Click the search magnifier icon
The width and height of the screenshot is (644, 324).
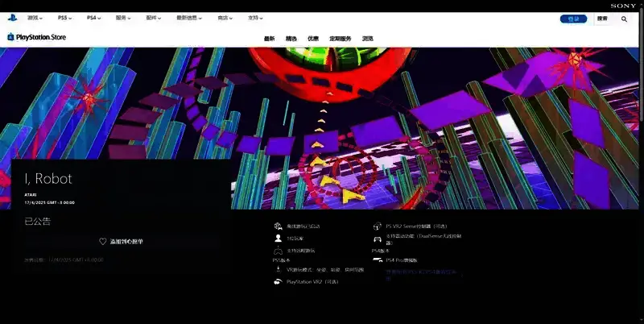[x=624, y=19]
